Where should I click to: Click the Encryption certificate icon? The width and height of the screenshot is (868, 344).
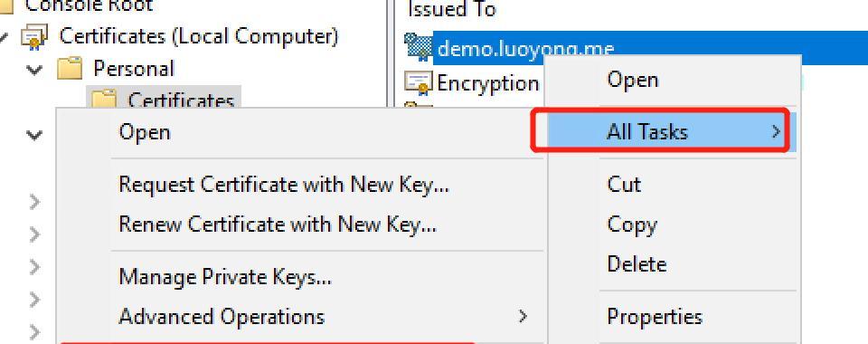tap(418, 82)
